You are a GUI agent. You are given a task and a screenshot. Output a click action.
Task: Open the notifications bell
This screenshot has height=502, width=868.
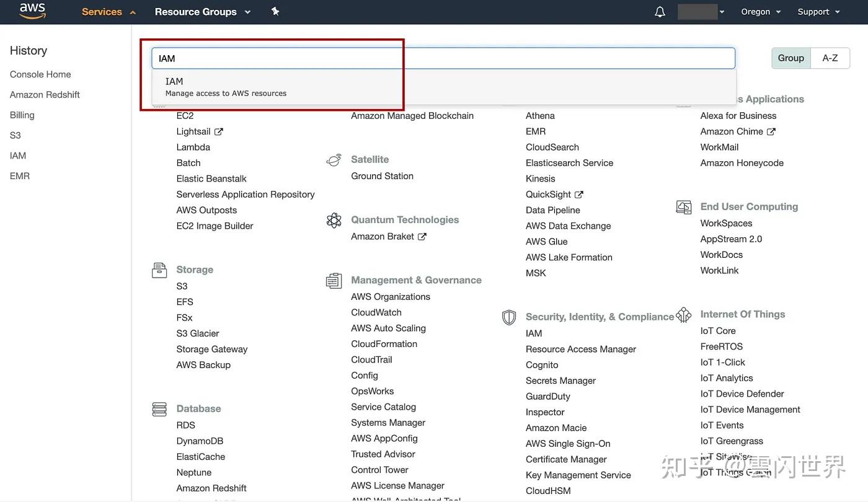(x=659, y=11)
